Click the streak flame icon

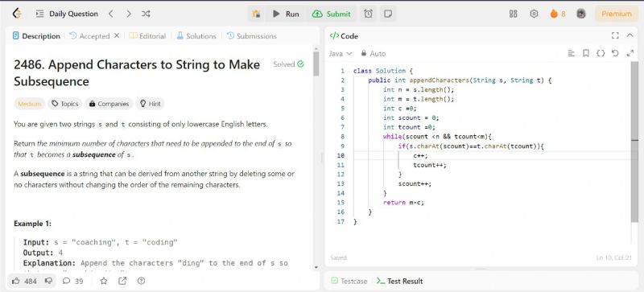[x=554, y=14]
